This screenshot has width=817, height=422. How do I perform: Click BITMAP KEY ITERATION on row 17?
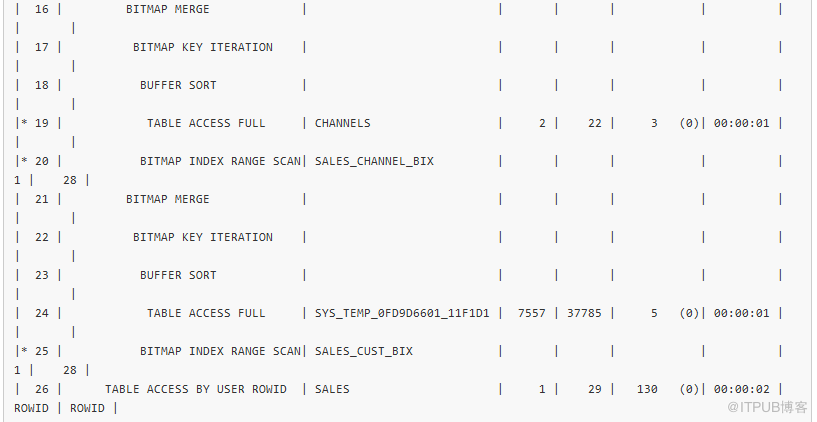pyautogui.click(x=203, y=47)
